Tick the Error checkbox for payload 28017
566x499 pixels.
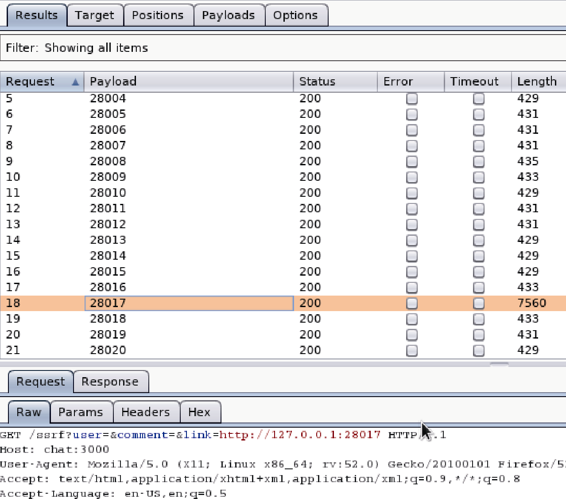(412, 303)
